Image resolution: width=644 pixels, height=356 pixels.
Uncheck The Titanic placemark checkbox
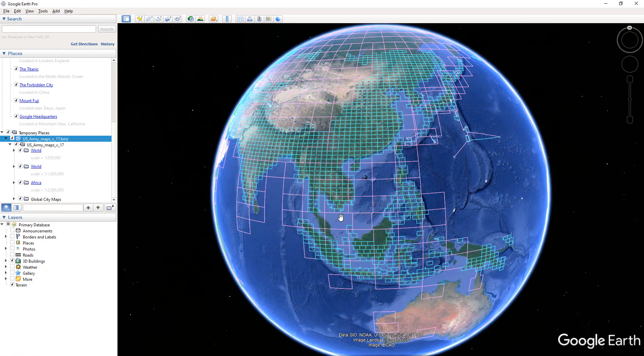(x=16, y=69)
